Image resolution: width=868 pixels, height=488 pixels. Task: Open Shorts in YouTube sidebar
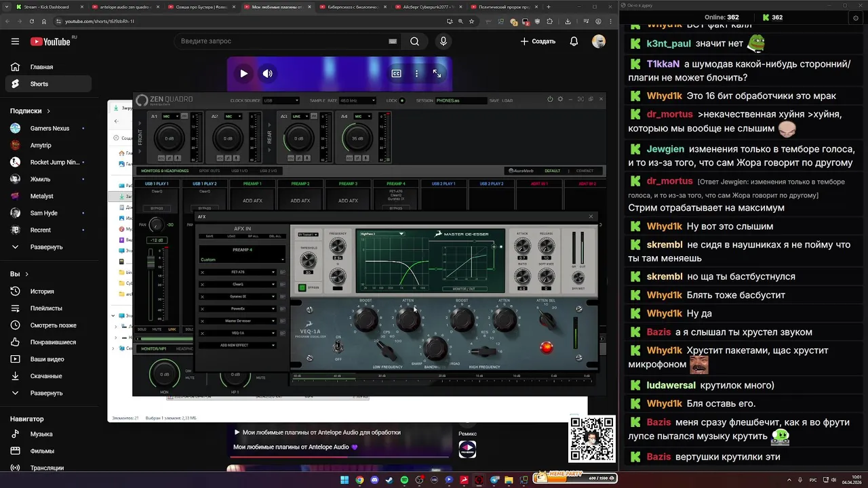47,84
